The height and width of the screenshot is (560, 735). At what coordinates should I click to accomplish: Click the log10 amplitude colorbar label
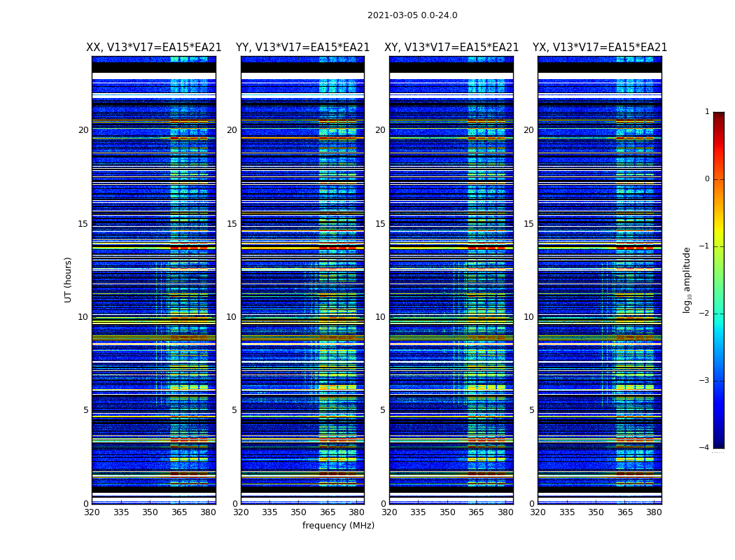point(687,279)
